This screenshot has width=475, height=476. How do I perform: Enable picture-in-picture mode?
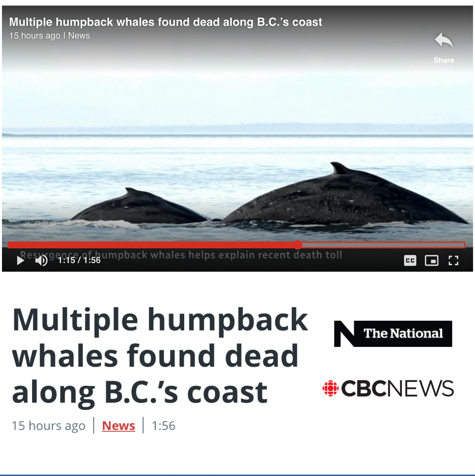tap(431, 261)
